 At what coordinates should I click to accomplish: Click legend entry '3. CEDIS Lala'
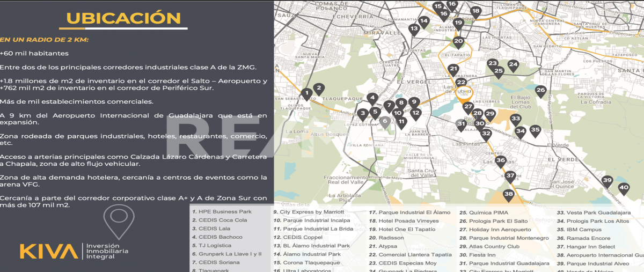coord(211,229)
